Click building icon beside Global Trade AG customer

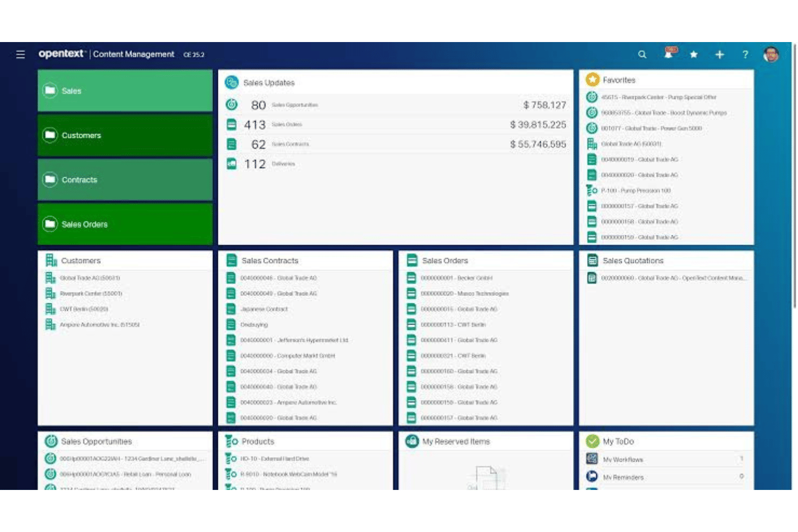[51, 278]
